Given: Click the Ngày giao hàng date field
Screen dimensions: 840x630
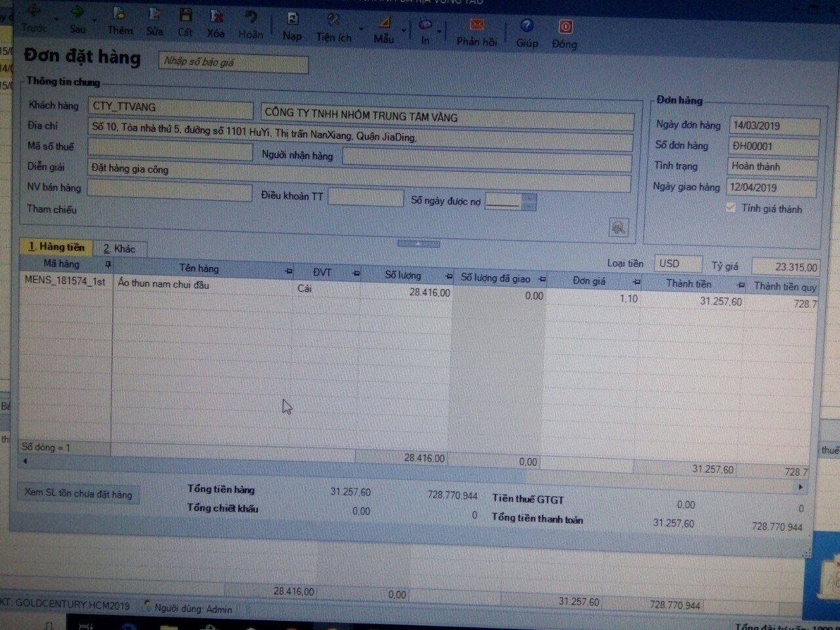Looking at the screenshot, I should [771, 188].
